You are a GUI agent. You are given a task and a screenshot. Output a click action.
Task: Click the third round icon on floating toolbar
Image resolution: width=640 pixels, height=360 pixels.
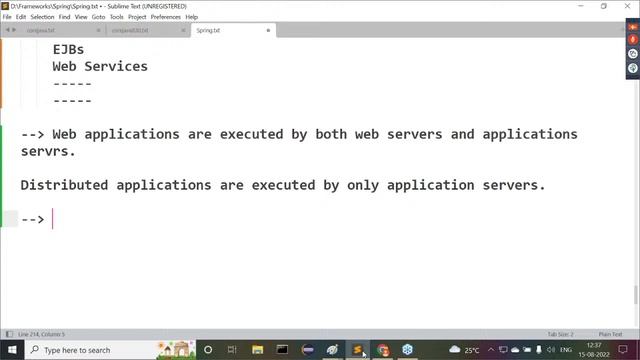[x=633, y=53]
